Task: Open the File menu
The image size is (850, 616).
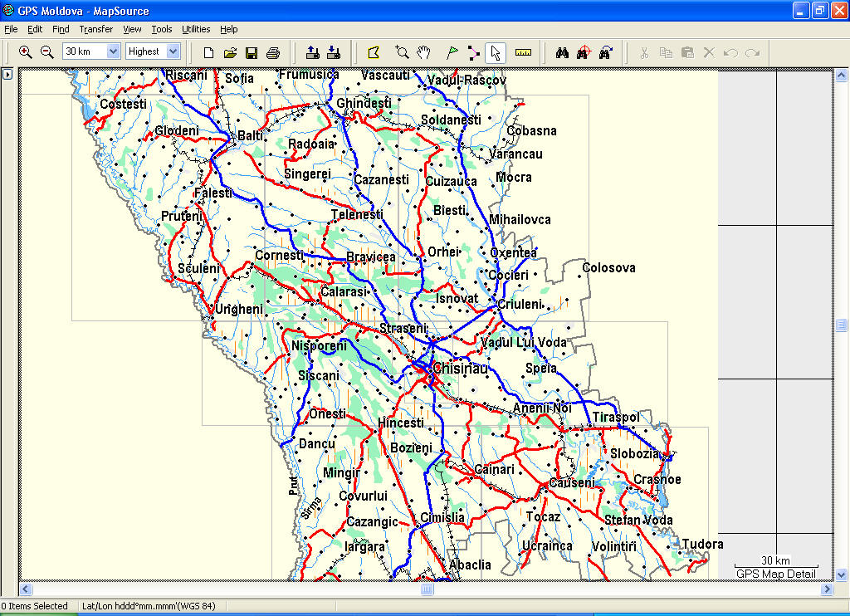Action: coord(11,29)
